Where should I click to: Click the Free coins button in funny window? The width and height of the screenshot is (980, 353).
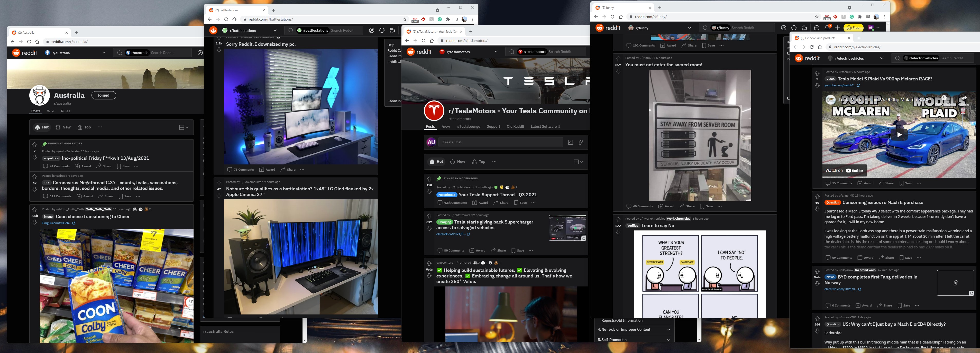click(x=853, y=28)
